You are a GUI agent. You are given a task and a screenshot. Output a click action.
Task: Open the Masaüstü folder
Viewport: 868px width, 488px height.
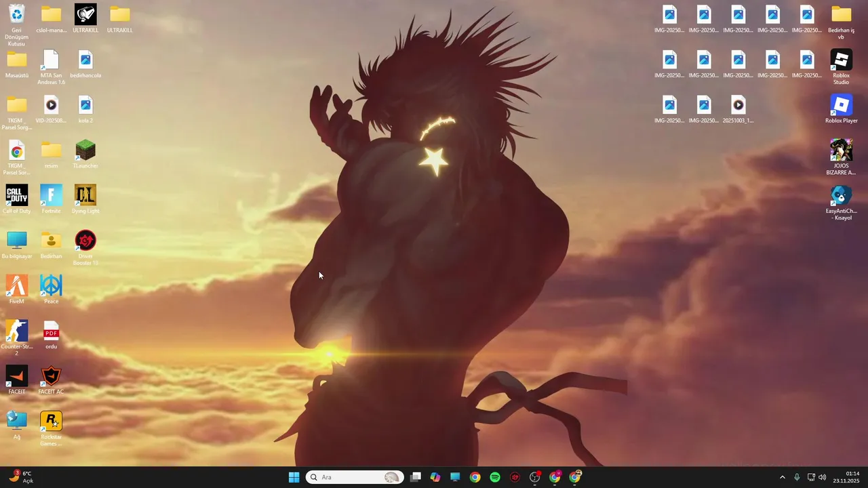click(17, 64)
